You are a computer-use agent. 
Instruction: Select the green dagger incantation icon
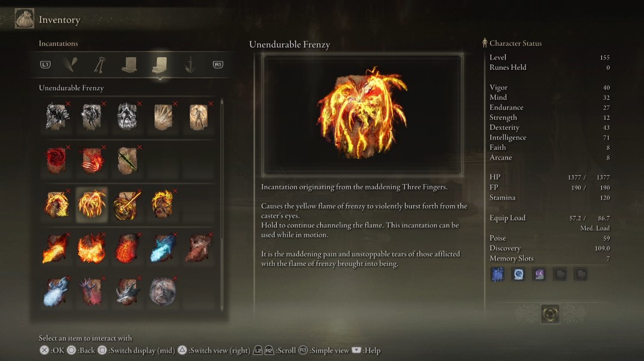click(128, 160)
